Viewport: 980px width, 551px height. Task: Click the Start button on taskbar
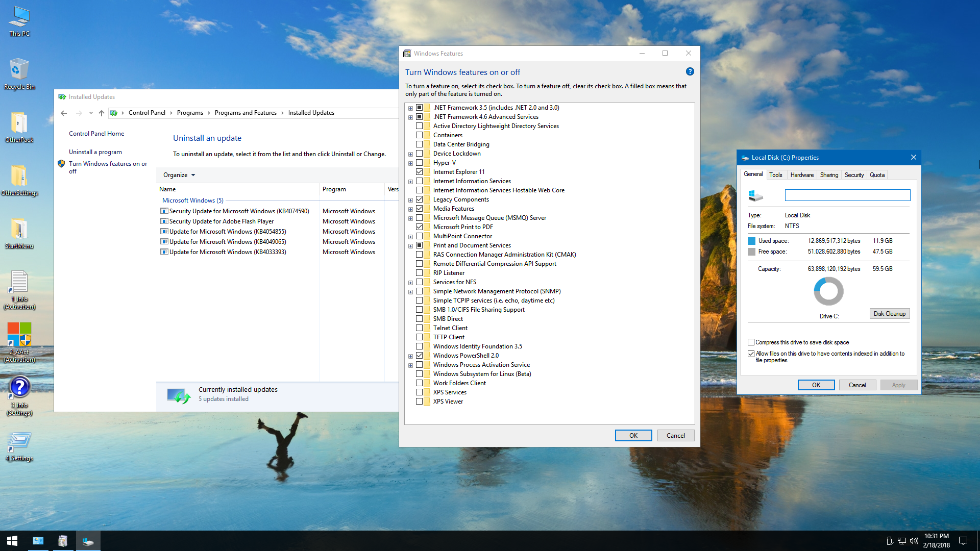pos(12,541)
